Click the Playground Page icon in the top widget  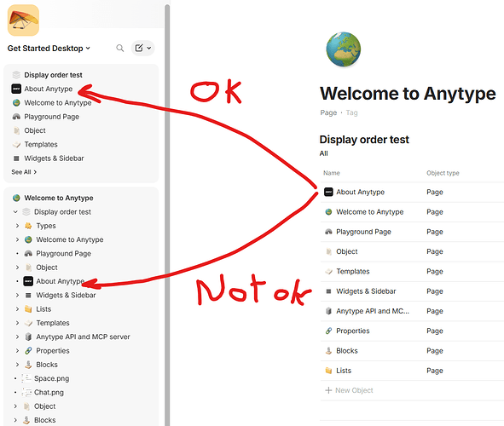[16, 117]
